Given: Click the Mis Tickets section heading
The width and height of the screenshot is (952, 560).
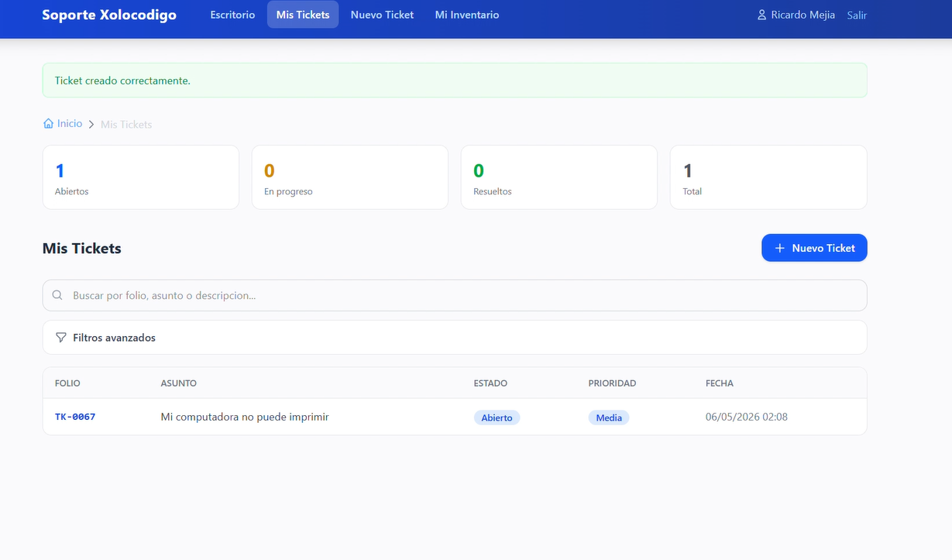Looking at the screenshot, I should (82, 249).
